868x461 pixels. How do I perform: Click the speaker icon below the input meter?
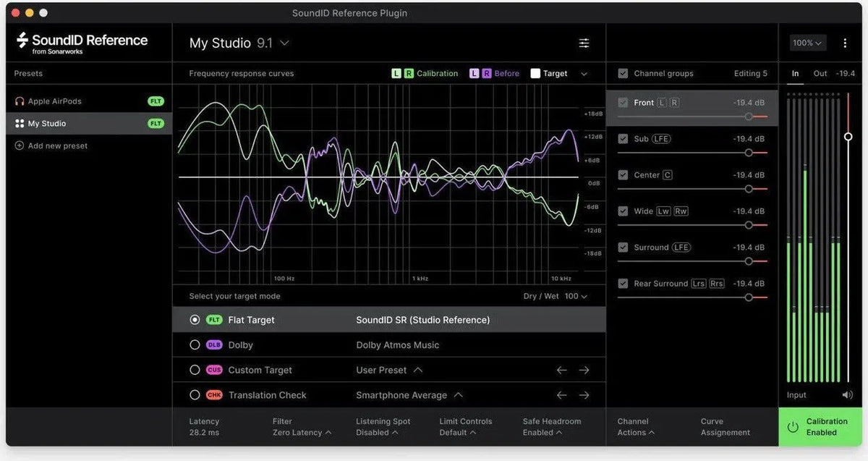[x=846, y=394]
